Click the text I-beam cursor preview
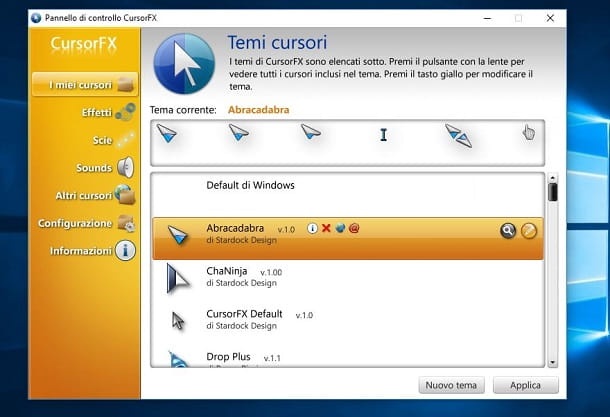The image size is (610, 417). [383, 135]
